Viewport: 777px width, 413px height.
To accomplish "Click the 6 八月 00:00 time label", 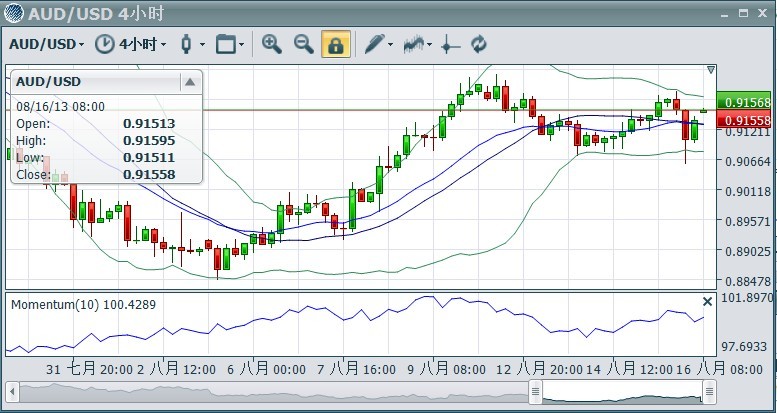I will [x=266, y=369].
